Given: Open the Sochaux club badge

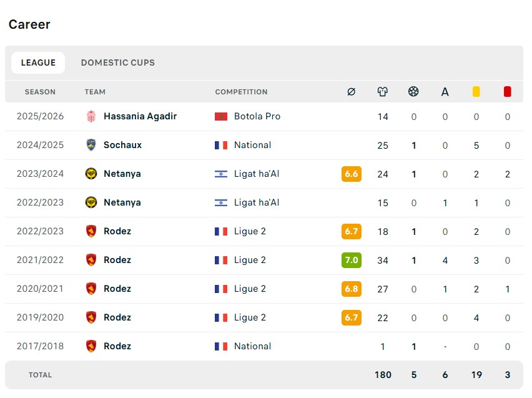Looking at the screenshot, I should click(91, 145).
